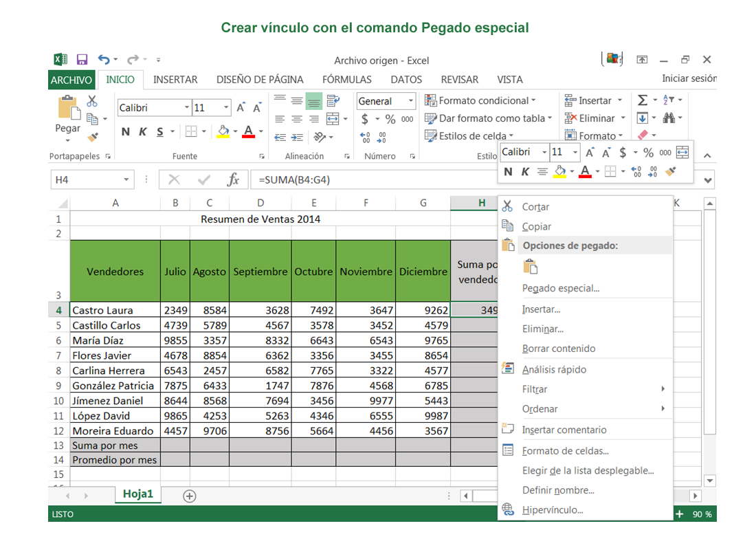
Task: Click the AutoSum sigma icon
Action: pos(643,100)
